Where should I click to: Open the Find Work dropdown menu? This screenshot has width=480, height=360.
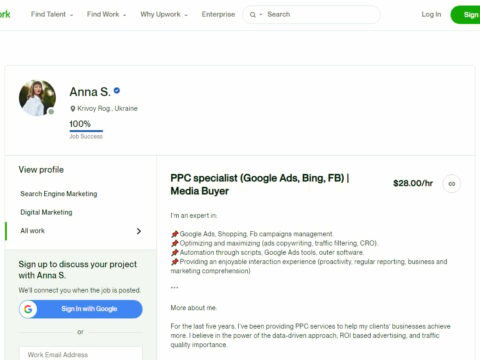pos(106,14)
